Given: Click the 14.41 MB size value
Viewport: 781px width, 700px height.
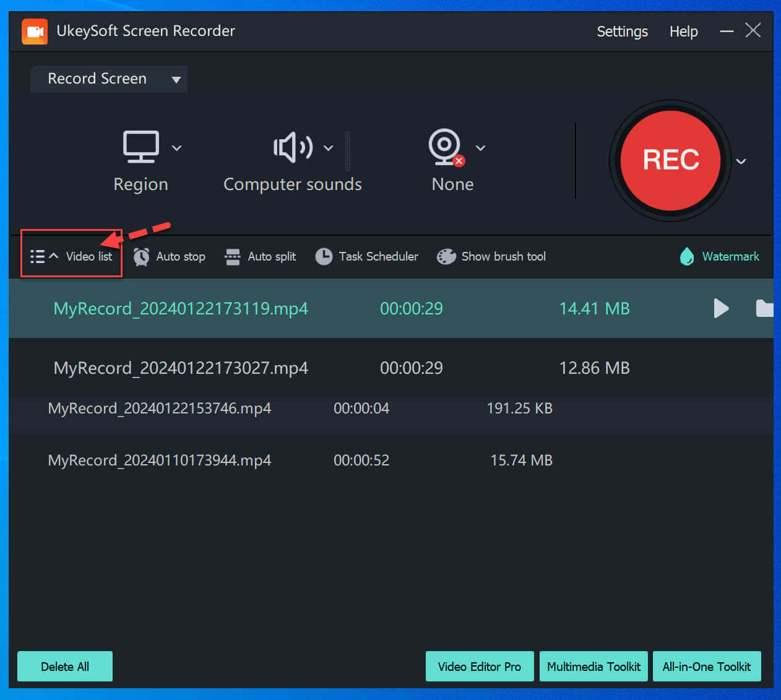Looking at the screenshot, I should (594, 308).
